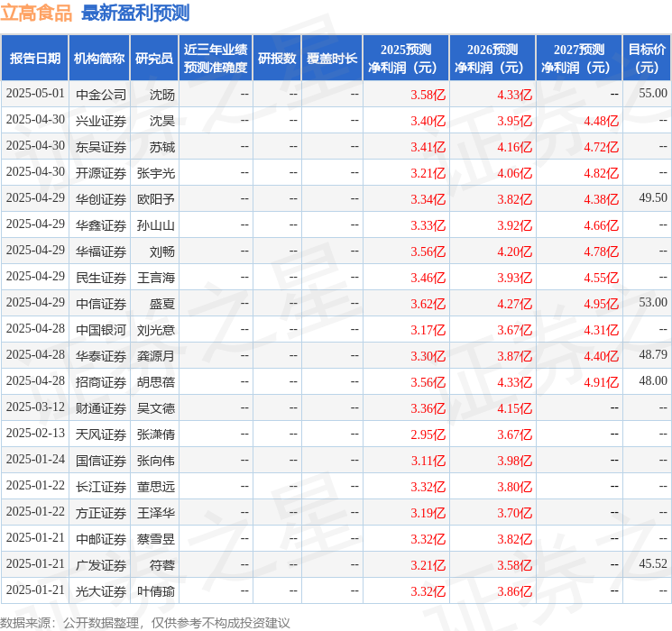The width and height of the screenshot is (672, 631).
Task: Click the 2025预测净利润 column header
Action: click(x=406, y=59)
